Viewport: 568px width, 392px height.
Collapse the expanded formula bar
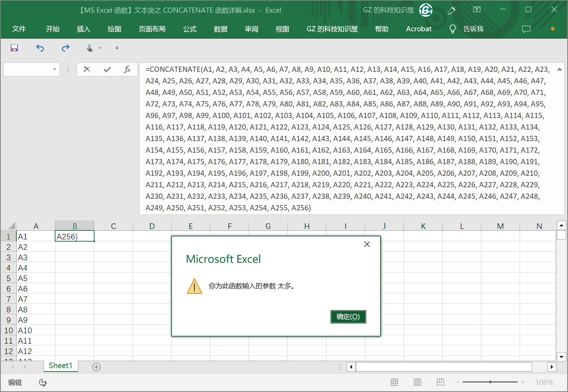559,69
